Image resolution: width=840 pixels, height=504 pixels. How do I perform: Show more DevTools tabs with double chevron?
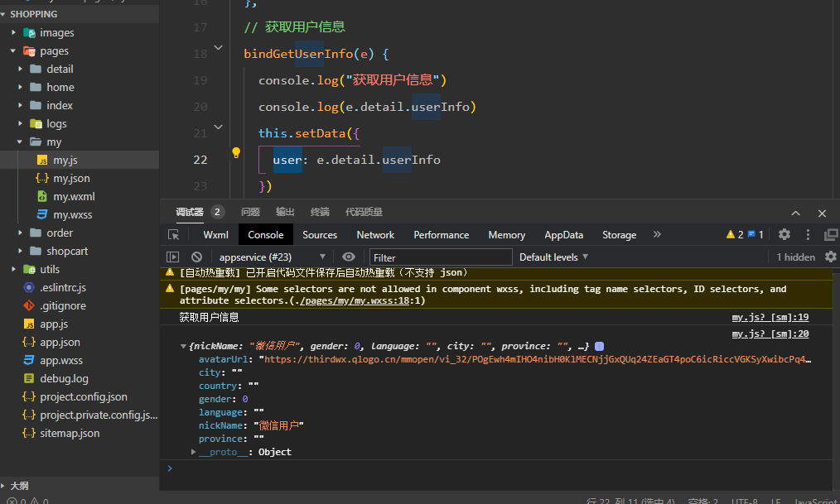point(657,234)
